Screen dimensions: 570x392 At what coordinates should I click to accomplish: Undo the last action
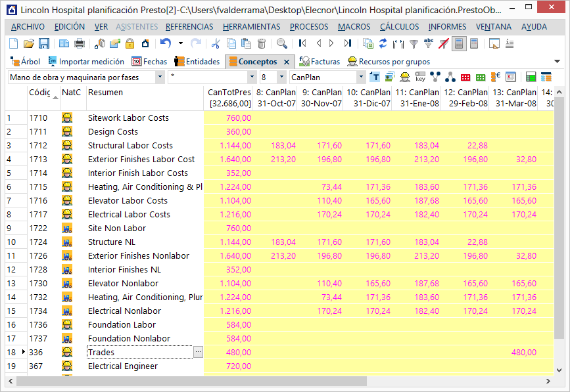tap(166, 43)
